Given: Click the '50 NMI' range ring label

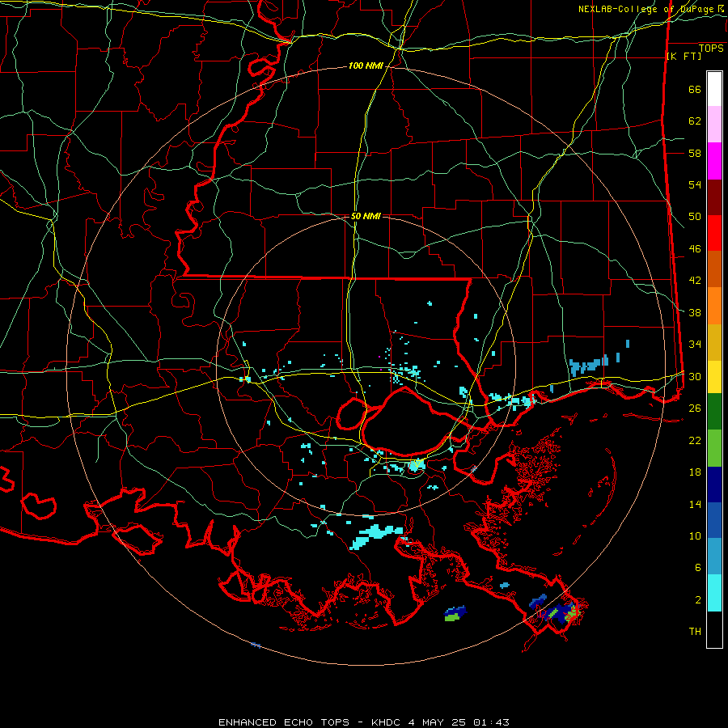Looking at the screenshot, I should [366, 216].
